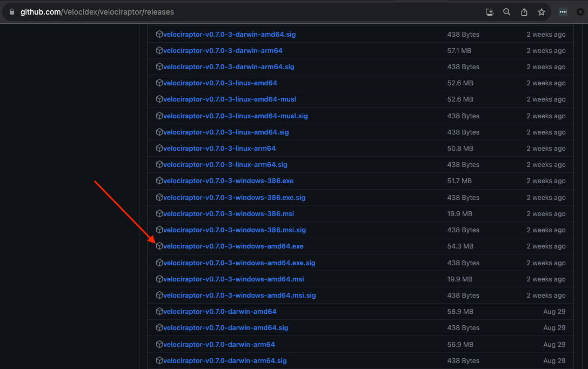Screen dimensions: 588x369
Task: Click the gear icon at top right
Action: point(580,12)
